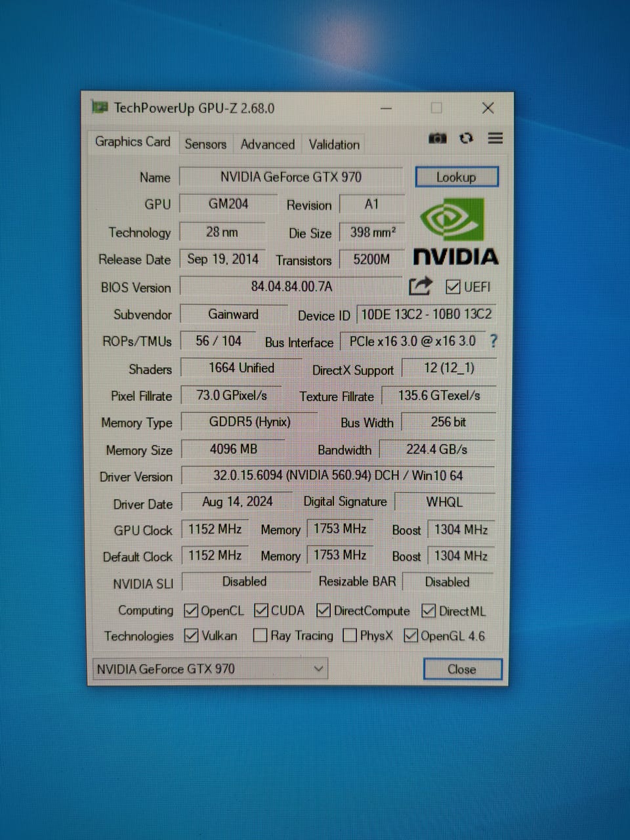Click the Computing label text
Image resolution: width=630 pixels, height=840 pixels.
(x=146, y=610)
